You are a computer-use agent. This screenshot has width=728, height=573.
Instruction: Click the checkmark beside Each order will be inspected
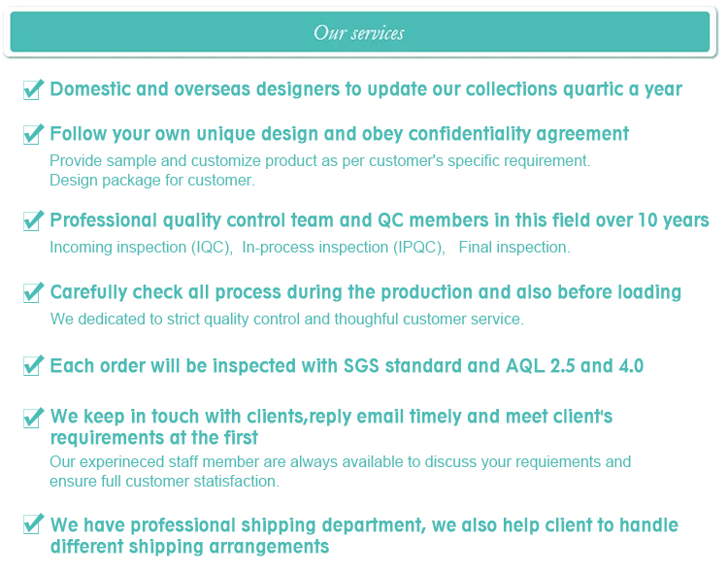click(33, 365)
